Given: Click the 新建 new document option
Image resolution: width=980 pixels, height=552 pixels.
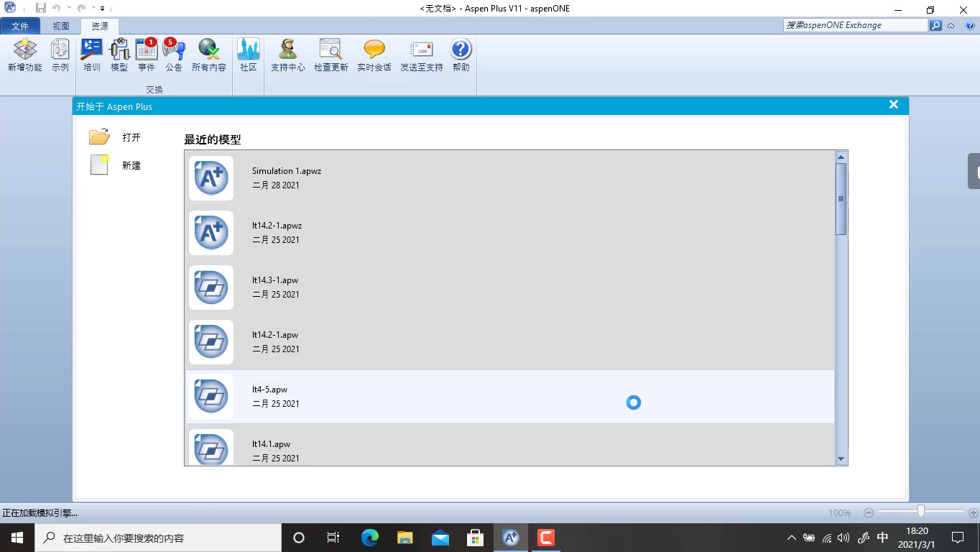Looking at the screenshot, I should pos(115,165).
